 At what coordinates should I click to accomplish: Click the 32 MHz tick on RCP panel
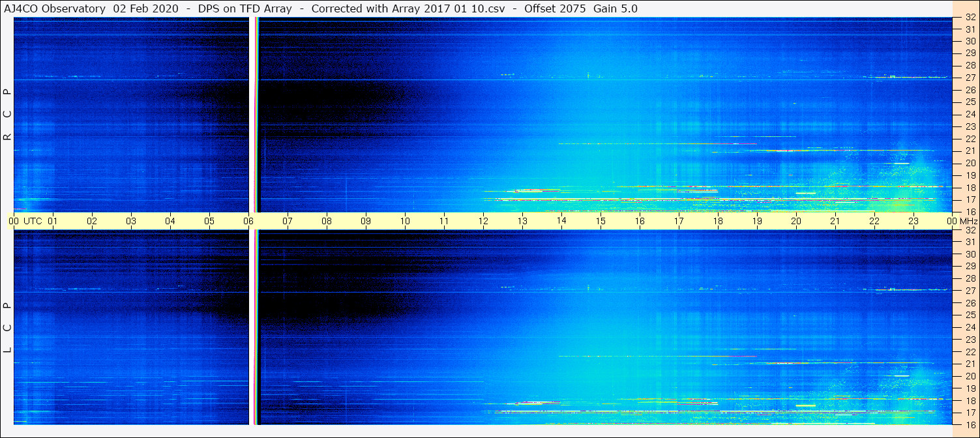(x=970, y=18)
